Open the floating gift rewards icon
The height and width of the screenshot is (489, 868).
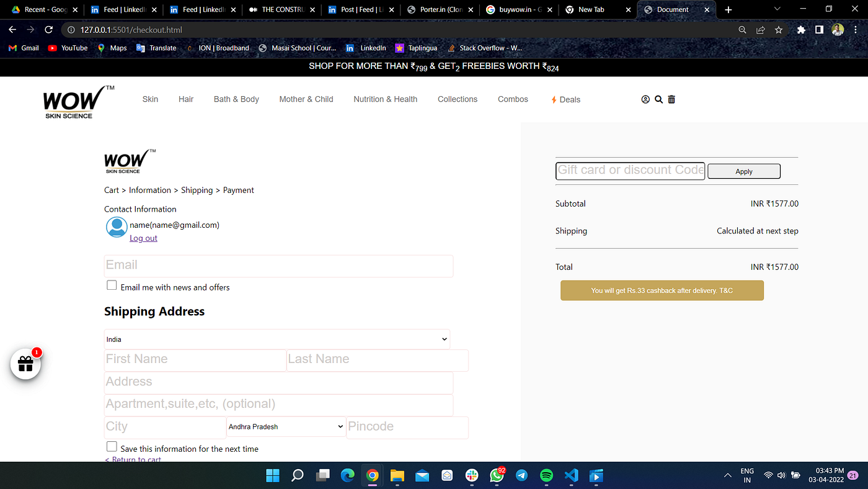pos(25,364)
